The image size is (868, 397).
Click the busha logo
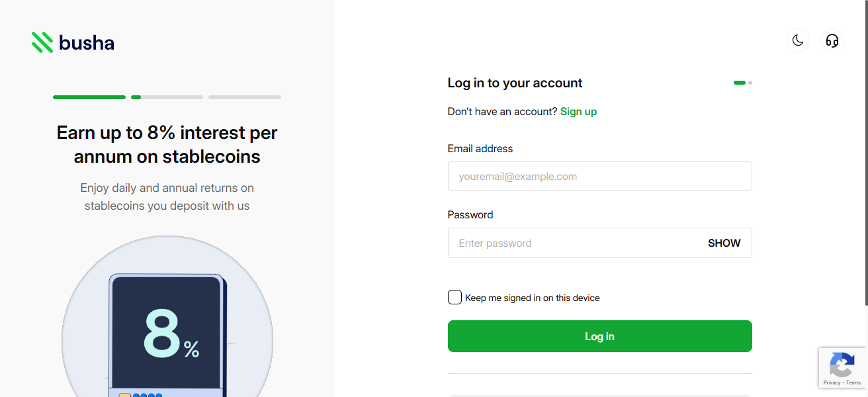click(x=73, y=43)
